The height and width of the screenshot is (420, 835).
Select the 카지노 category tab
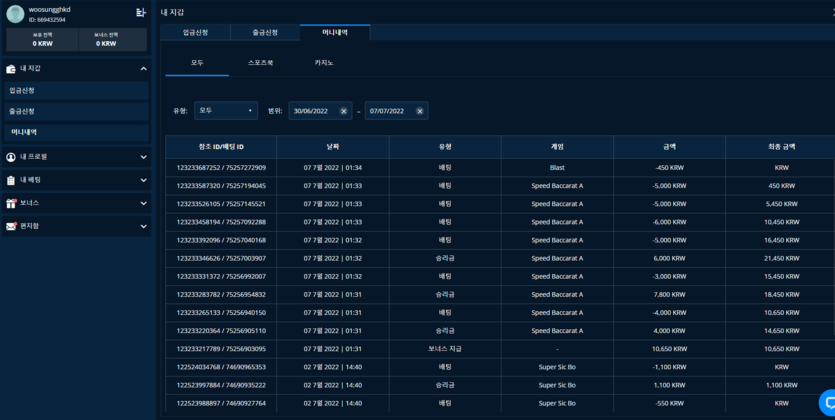[324, 63]
